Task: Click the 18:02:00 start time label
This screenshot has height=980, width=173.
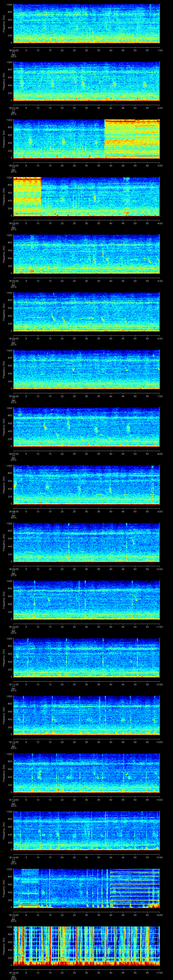Action: click(x=13, y=166)
